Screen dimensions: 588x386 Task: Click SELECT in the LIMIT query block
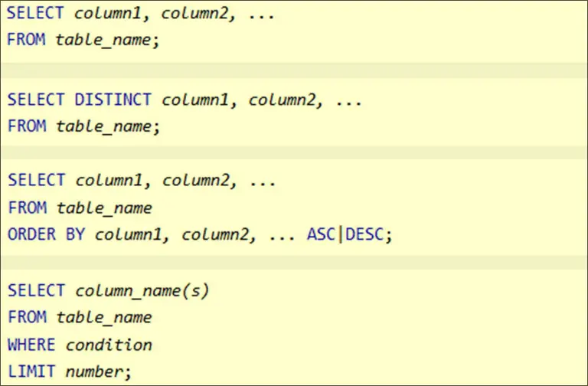36,290
